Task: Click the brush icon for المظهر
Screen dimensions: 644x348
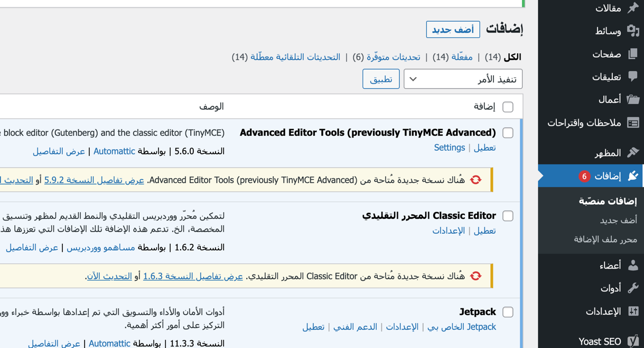Action: [x=632, y=153]
